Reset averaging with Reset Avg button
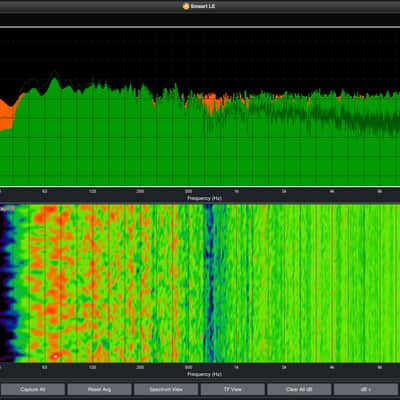 click(x=99, y=389)
